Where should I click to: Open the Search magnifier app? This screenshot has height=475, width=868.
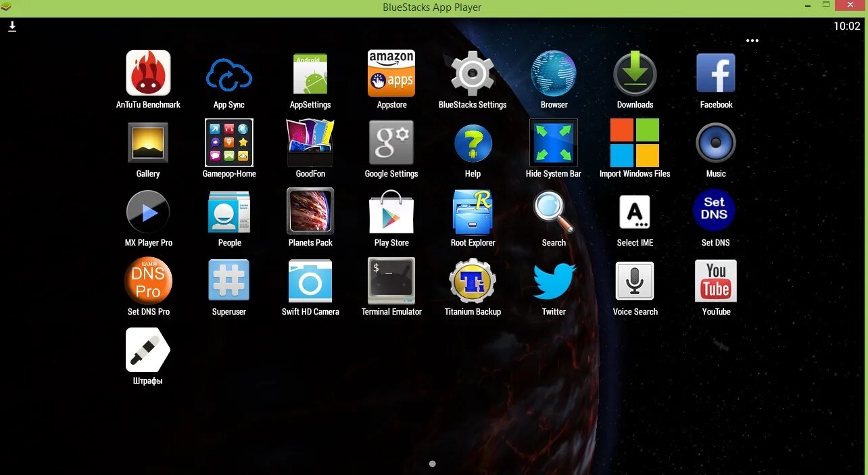(554, 212)
